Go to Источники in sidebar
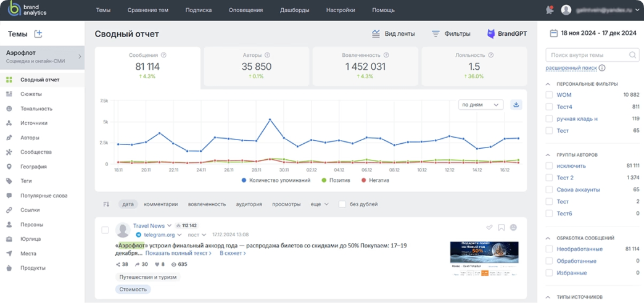 coord(34,123)
